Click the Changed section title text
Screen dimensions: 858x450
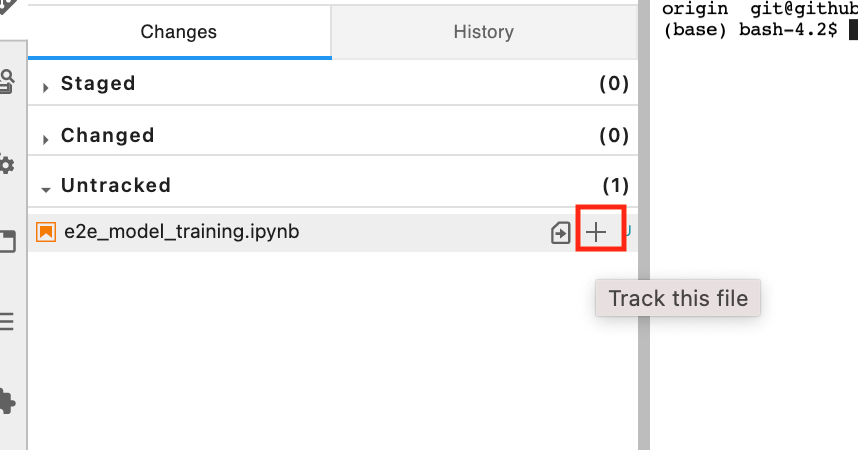click(x=107, y=135)
